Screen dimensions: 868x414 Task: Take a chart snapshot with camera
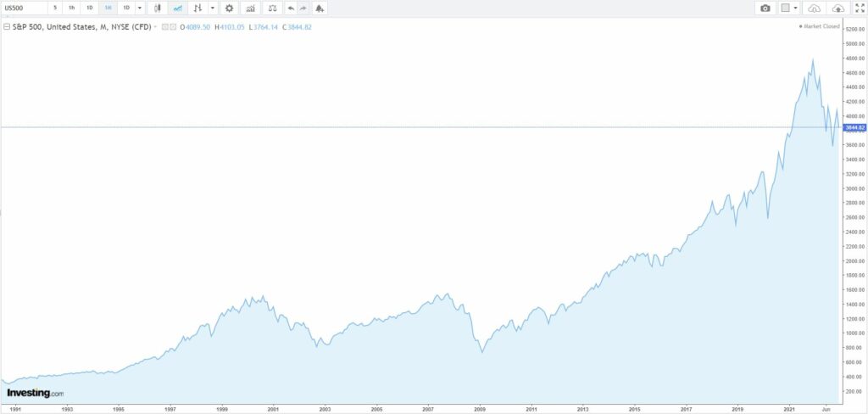[x=765, y=8]
